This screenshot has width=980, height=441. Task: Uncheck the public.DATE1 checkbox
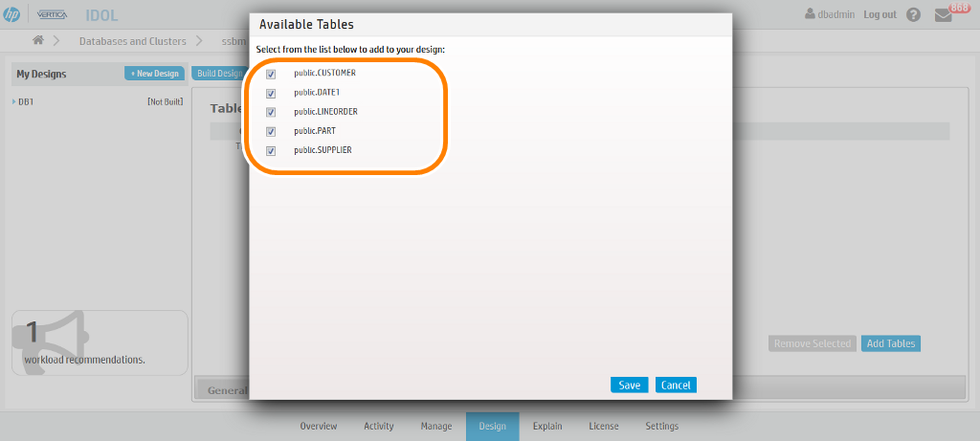271,94
